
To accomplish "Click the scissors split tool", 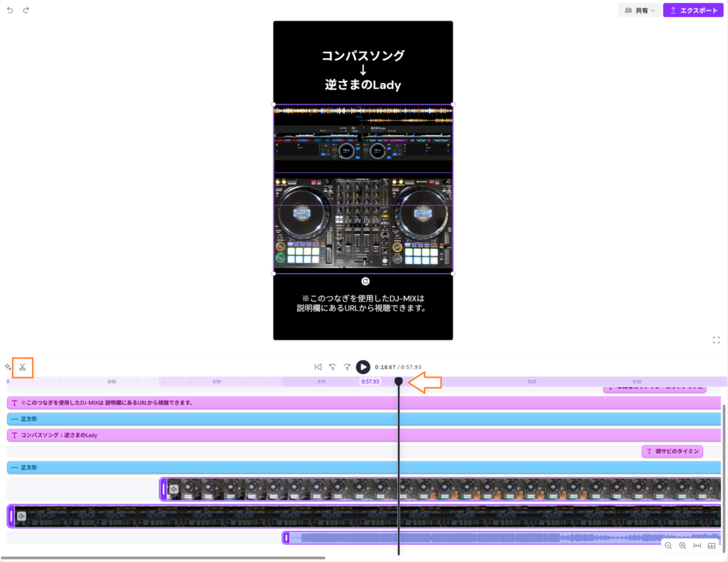I will coord(23,367).
